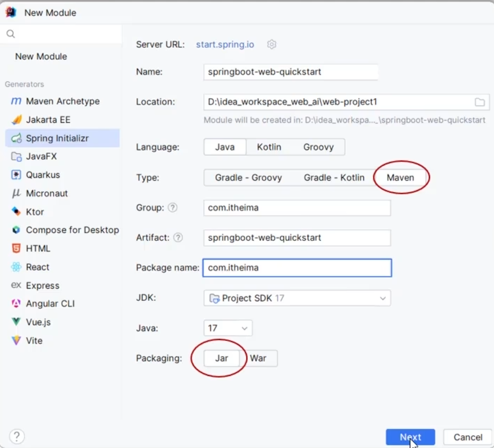Click the Ktor icon
494x448 pixels.
pos(16,211)
